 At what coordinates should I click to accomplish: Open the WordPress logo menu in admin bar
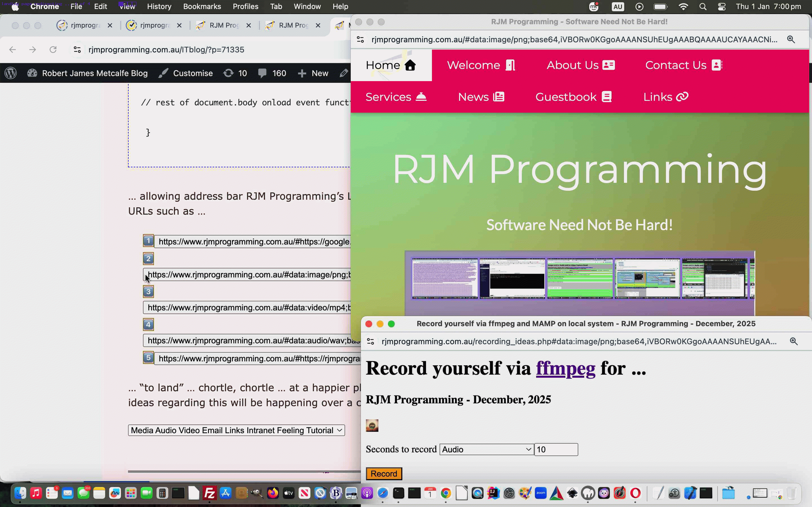click(10, 73)
